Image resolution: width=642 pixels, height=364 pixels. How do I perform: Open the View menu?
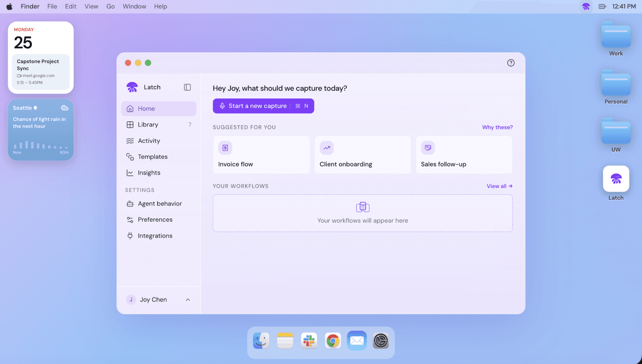(x=91, y=7)
